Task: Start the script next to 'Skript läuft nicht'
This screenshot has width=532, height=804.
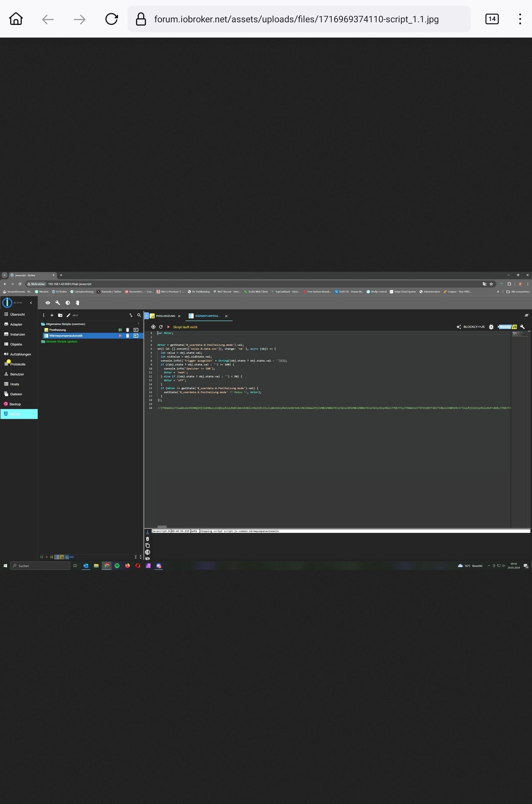Action: pyautogui.click(x=168, y=327)
